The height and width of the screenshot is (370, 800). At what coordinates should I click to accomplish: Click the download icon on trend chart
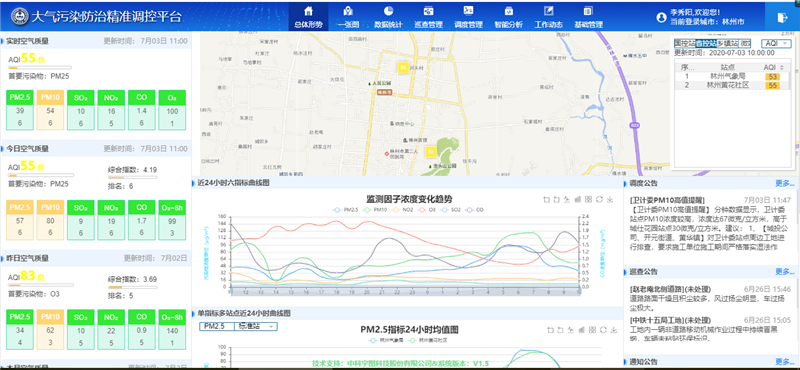[611, 199]
